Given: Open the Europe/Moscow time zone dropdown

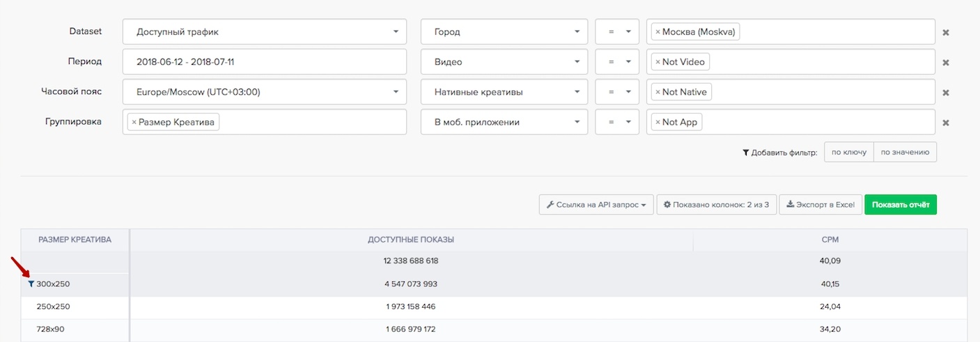Looking at the screenshot, I should click(264, 92).
